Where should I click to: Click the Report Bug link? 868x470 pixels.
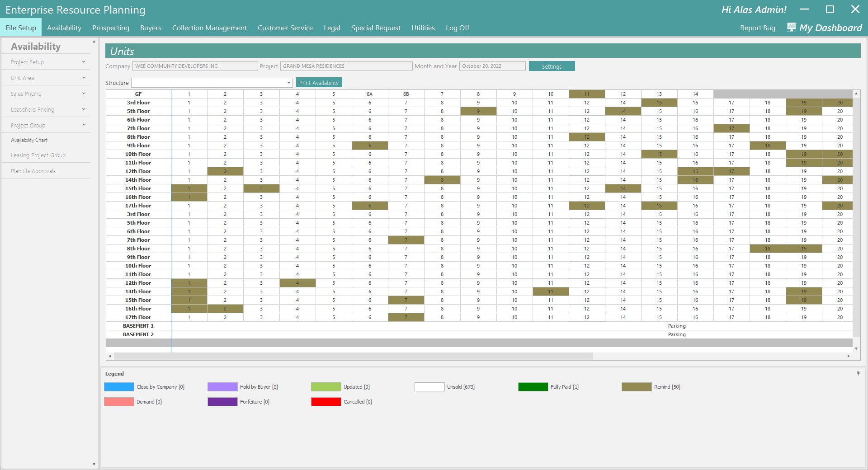pos(757,28)
